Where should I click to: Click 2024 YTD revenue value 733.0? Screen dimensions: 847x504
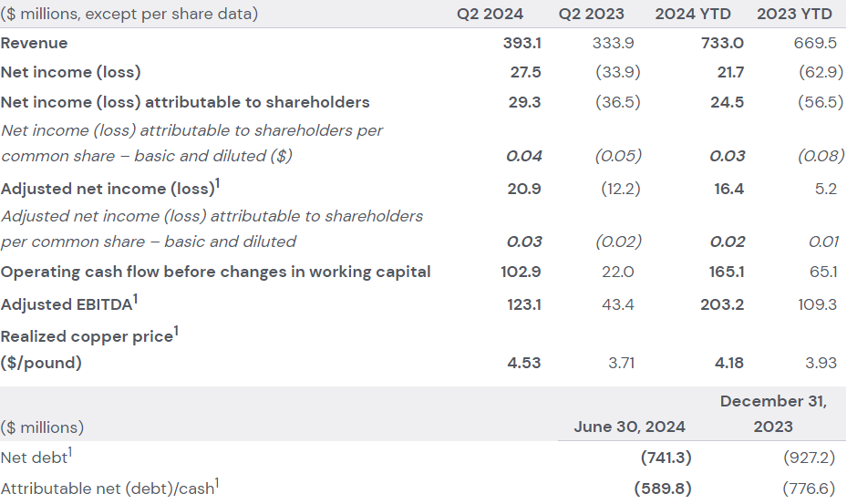point(724,43)
